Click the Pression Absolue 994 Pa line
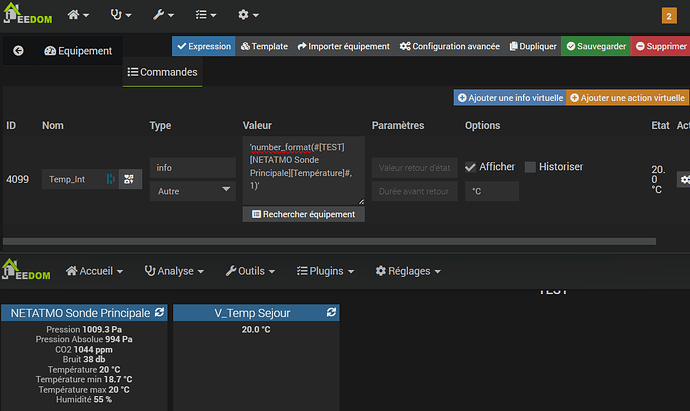The width and height of the screenshot is (690, 411). (x=84, y=339)
